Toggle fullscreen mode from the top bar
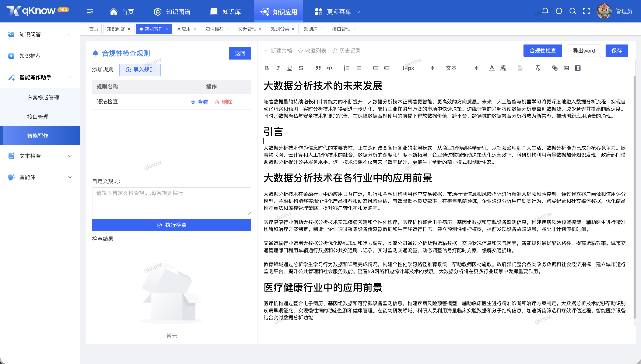The height and width of the screenshot is (364, 641). (586, 11)
